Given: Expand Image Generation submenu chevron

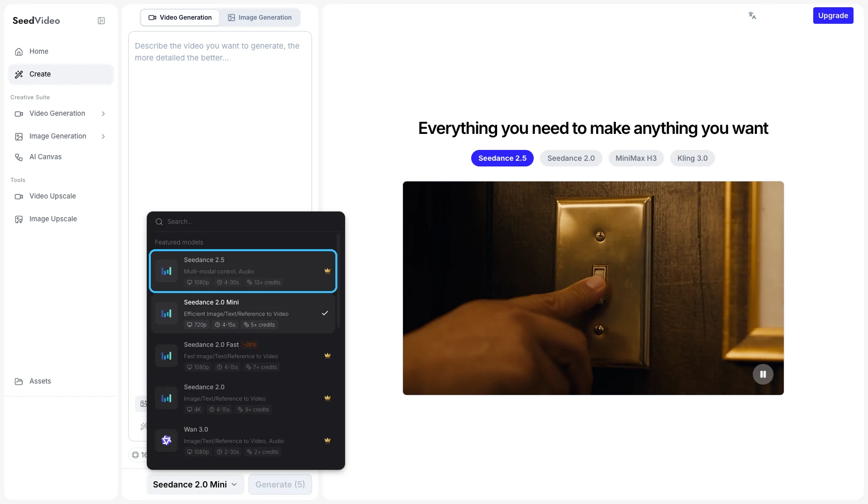Looking at the screenshot, I should click(x=103, y=136).
